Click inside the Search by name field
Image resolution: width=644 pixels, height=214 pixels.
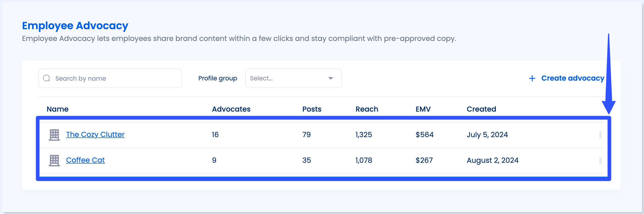(x=110, y=78)
